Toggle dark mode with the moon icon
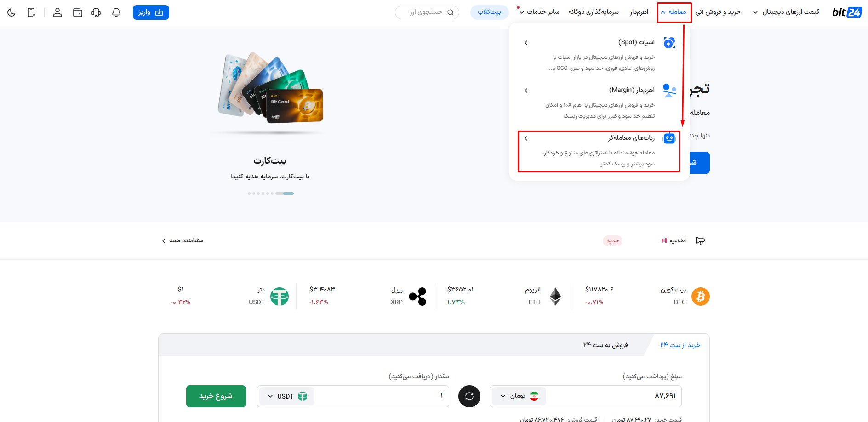The width and height of the screenshot is (868, 422). 11,12
